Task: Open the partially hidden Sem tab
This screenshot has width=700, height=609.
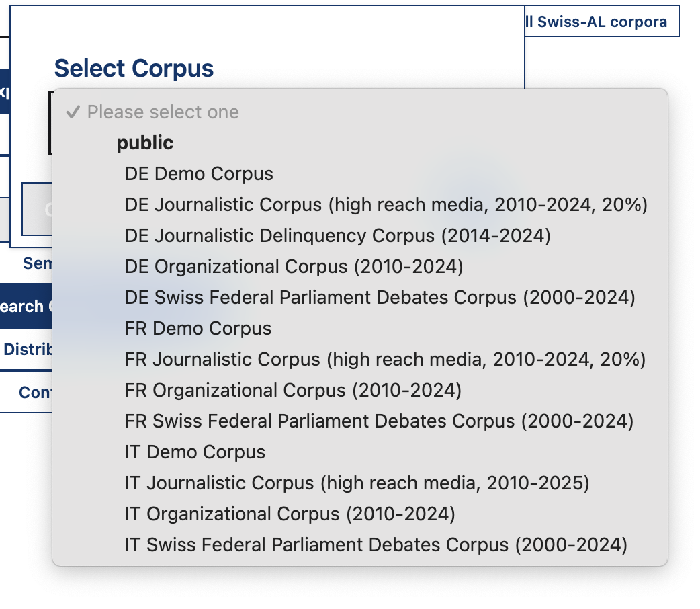Action: (x=36, y=263)
